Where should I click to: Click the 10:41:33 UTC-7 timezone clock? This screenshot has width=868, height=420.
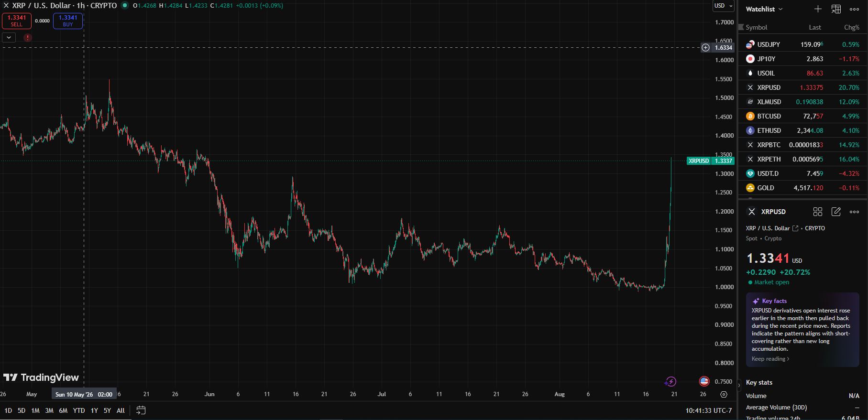(x=708, y=410)
